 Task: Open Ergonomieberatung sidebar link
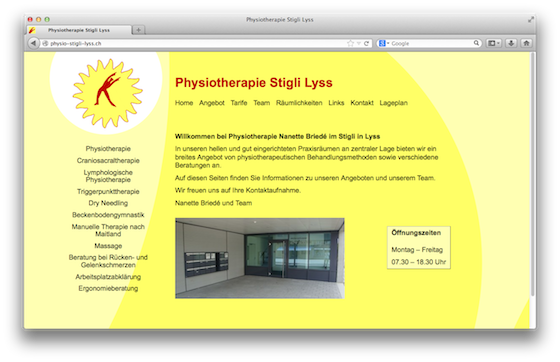click(108, 288)
